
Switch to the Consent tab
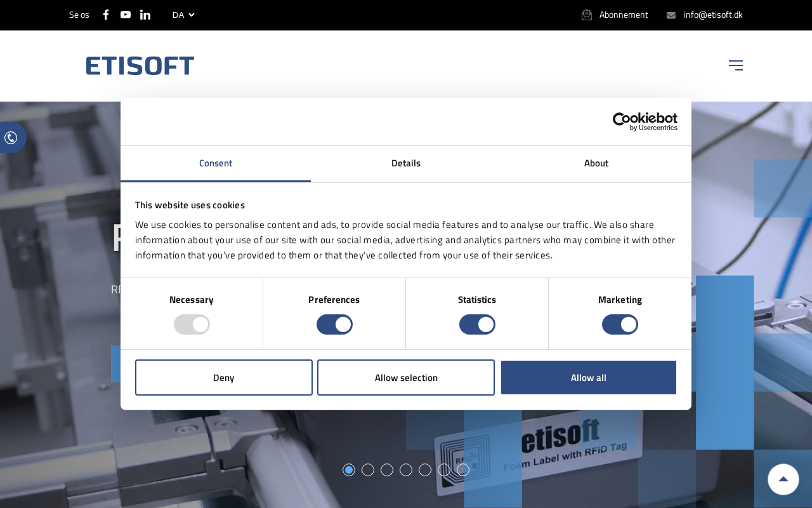pyautogui.click(x=216, y=163)
